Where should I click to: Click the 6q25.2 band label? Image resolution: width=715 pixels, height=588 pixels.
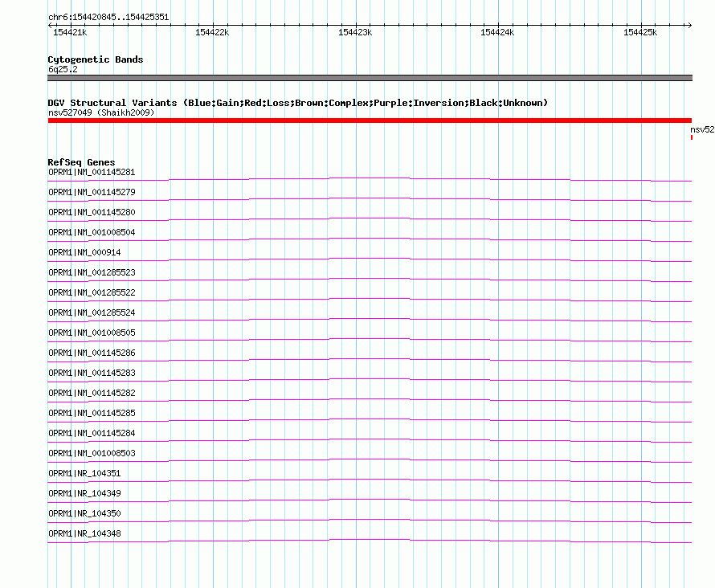[x=63, y=69]
